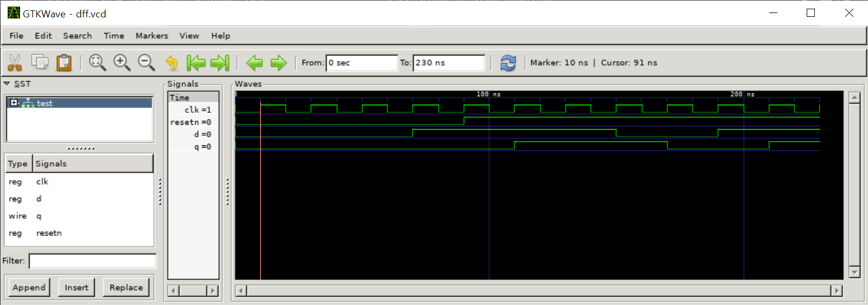This screenshot has height=305, width=868.
Task: Jump to end of trace icon
Action: (x=220, y=63)
